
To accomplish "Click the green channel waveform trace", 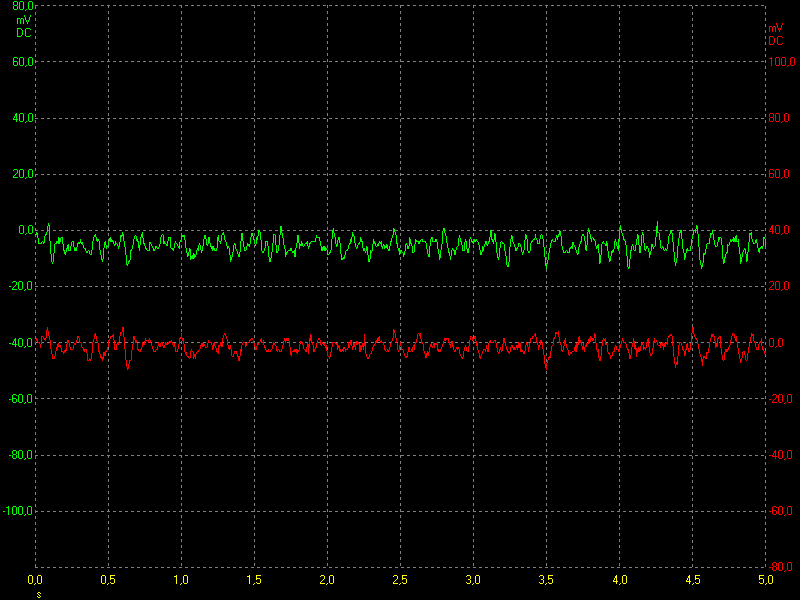I will pyautogui.click(x=401, y=245).
